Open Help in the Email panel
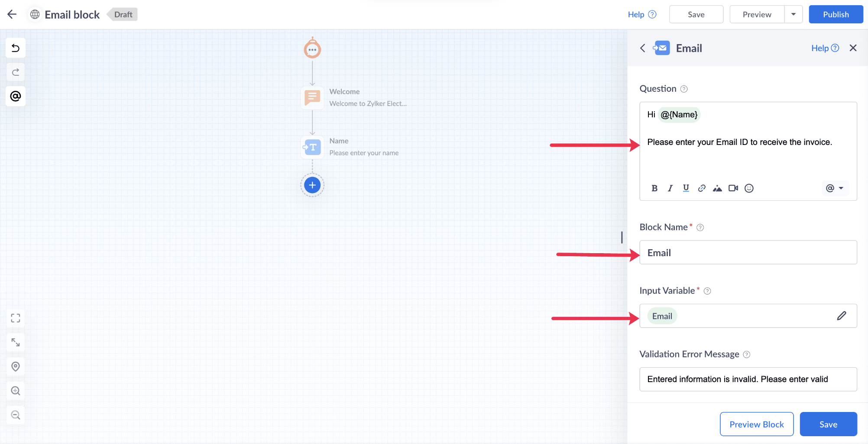Viewport: 868px width, 444px height. click(x=825, y=48)
